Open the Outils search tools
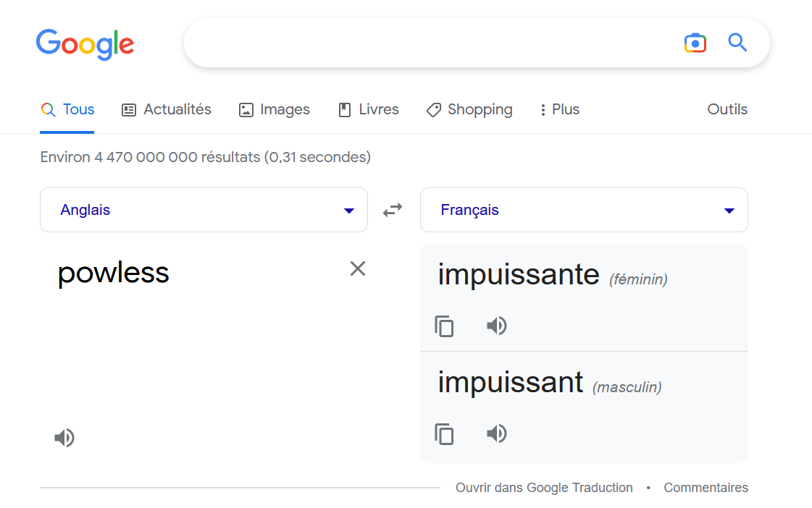The image size is (812, 508). click(x=727, y=110)
